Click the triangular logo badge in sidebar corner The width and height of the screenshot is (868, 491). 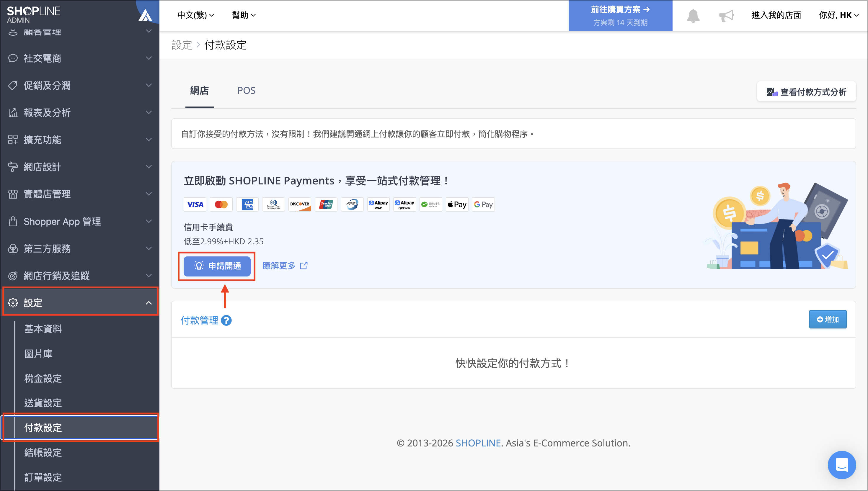[x=145, y=15]
